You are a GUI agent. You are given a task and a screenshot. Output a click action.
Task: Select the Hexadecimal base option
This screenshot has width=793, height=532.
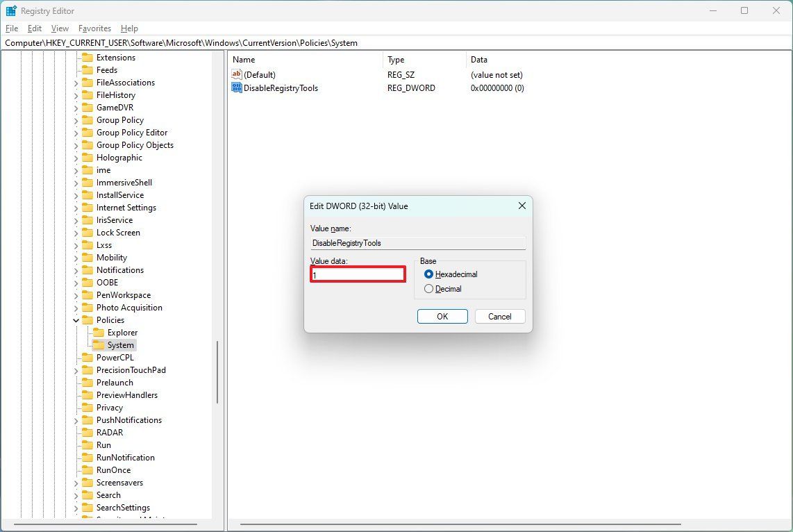(x=428, y=274)
